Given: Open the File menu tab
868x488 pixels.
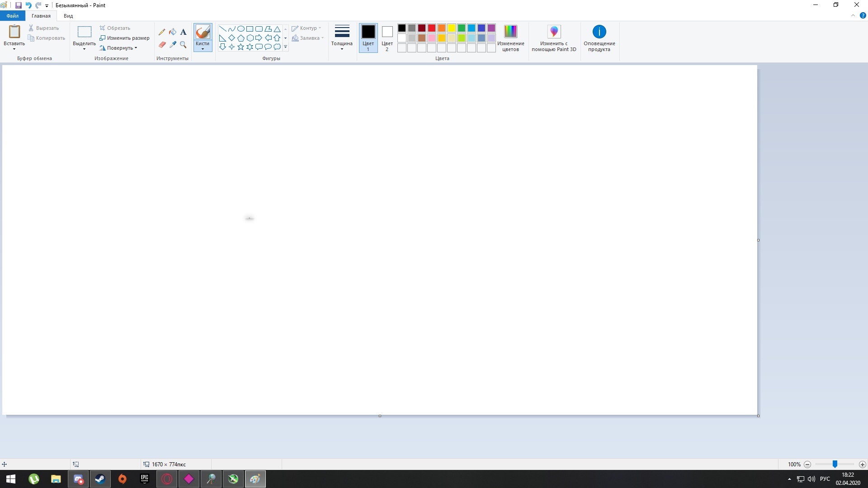Looking at the screenshot, I should point(13,16).
